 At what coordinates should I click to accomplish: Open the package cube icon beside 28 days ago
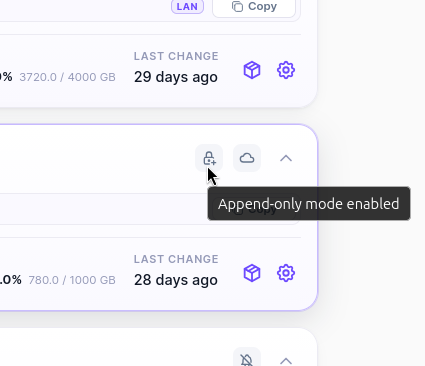click(x=252, y=273)
